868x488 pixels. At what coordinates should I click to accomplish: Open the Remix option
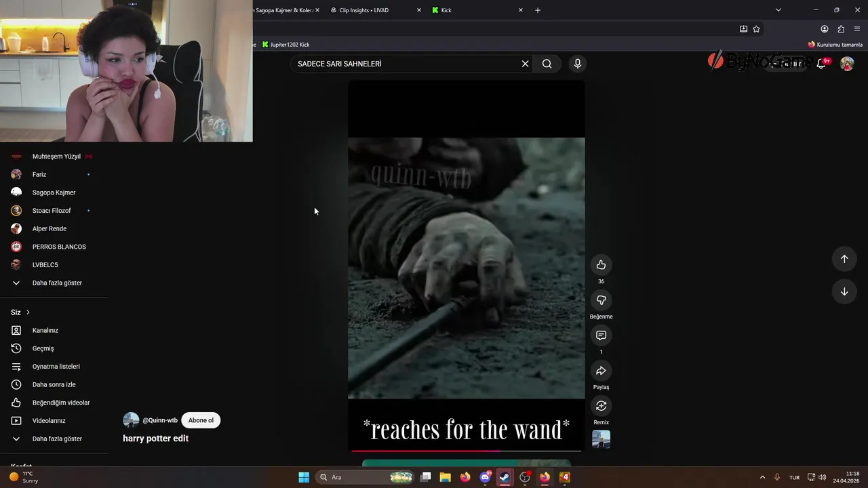coord(601,405)
